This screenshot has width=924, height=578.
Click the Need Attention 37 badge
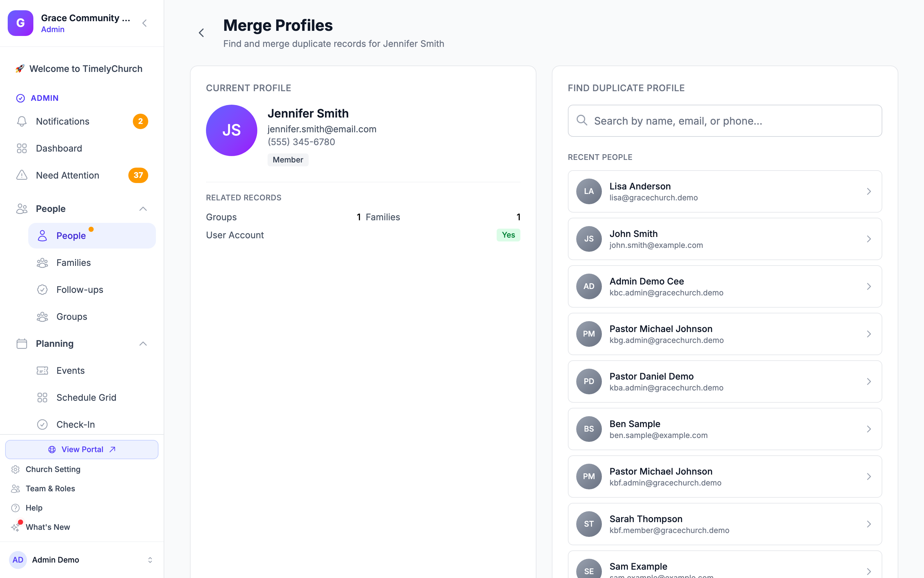coord(138,175)
